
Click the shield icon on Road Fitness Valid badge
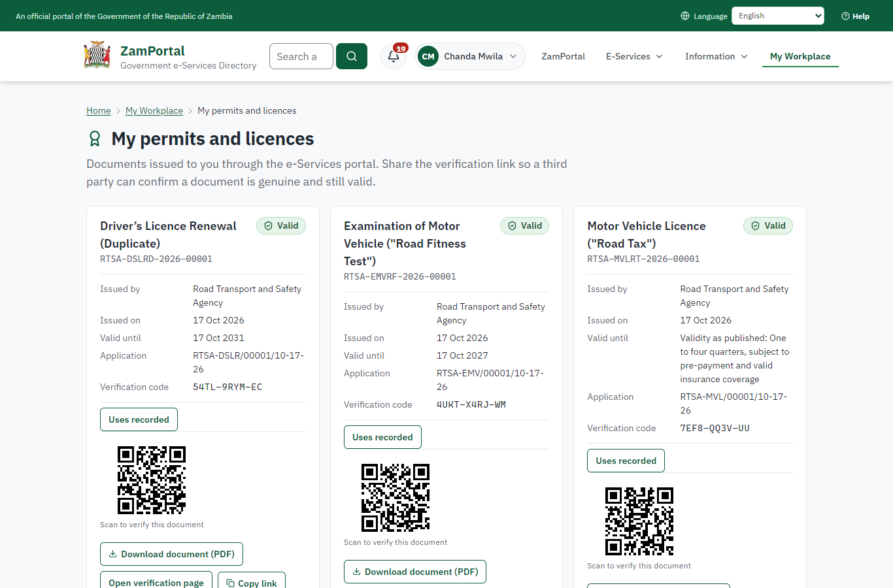(x=512, y=226)
